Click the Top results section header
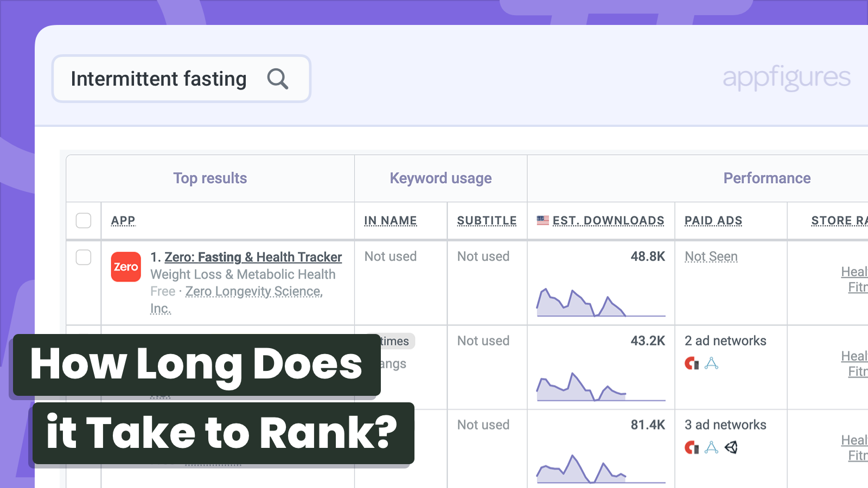This screenshot has height=488, width=868. 210,178
